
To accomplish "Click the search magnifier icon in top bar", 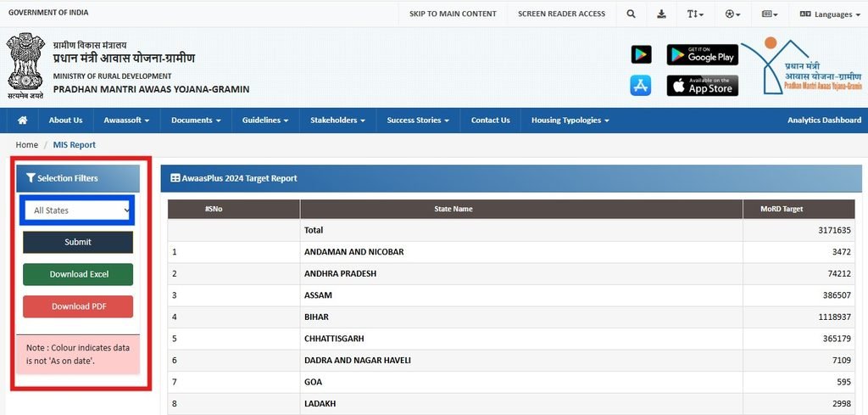I will 631,14.
